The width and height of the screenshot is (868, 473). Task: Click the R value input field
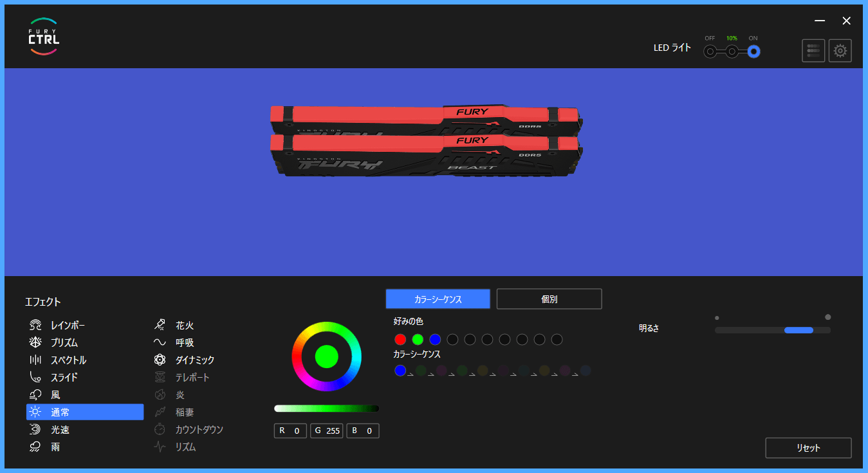click(290, 431)
